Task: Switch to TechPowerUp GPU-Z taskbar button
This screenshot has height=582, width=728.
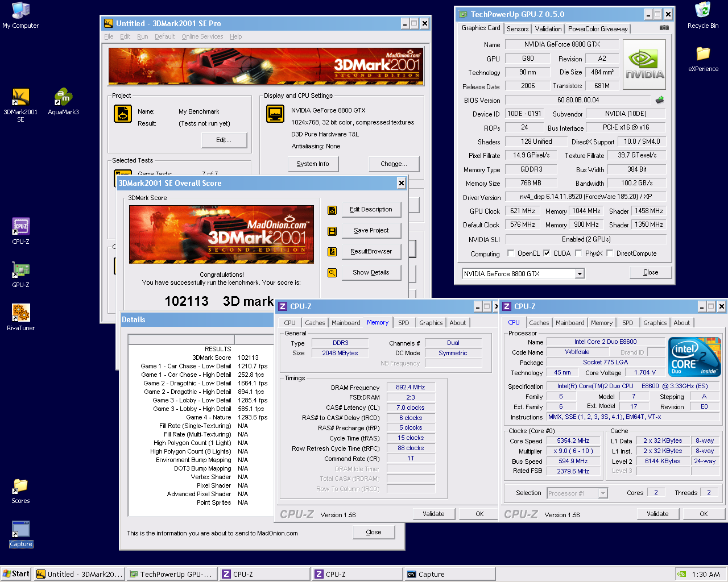Action: [x=172, y=574]
